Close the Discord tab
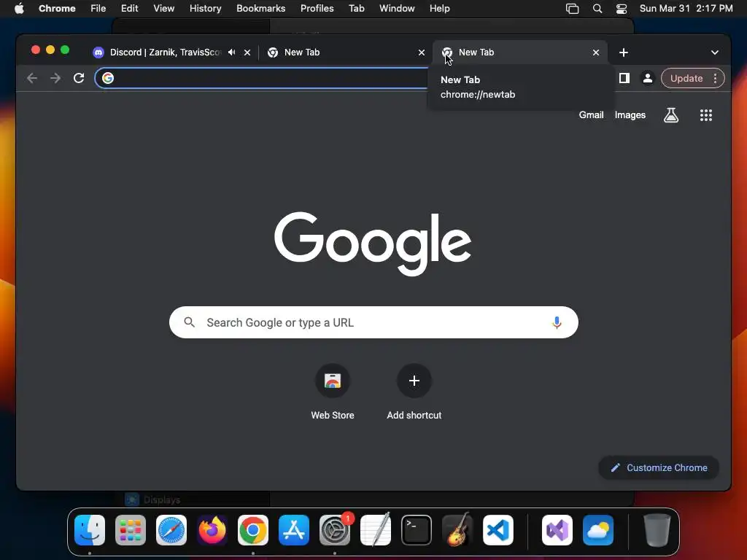The image size is (747, 560). (247, 52)
